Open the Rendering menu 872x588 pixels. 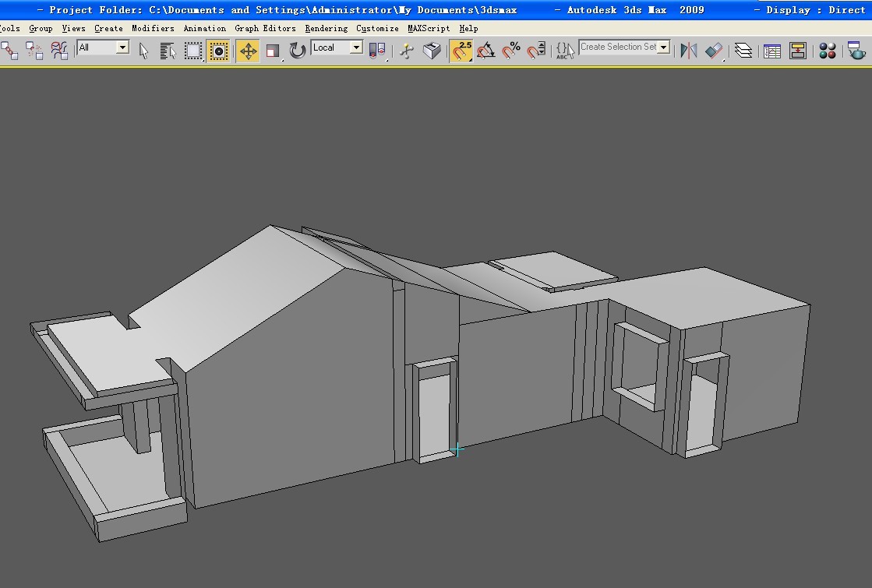(326, 28)
